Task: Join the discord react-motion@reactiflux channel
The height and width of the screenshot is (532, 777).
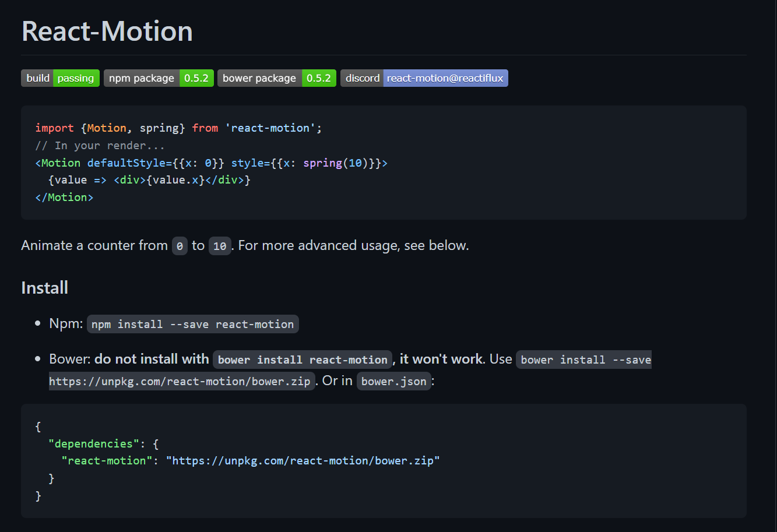Action: (424, 77)
